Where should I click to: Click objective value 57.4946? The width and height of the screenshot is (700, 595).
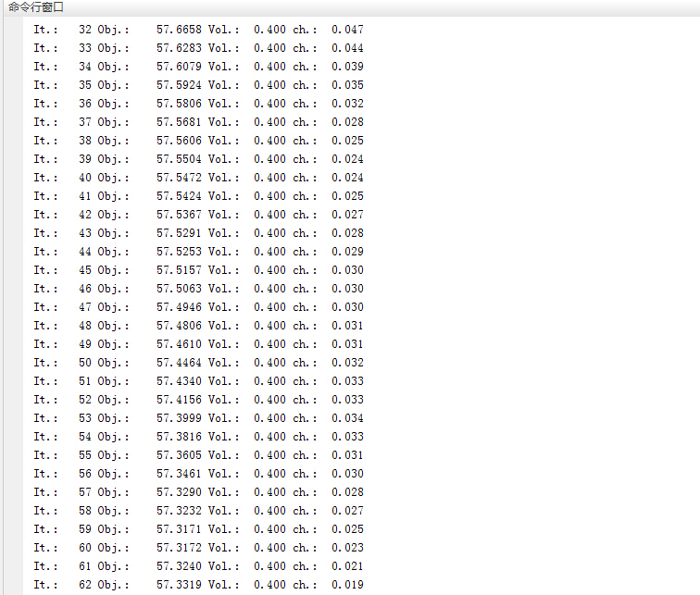pyautogui.click(x=179, y=307)
